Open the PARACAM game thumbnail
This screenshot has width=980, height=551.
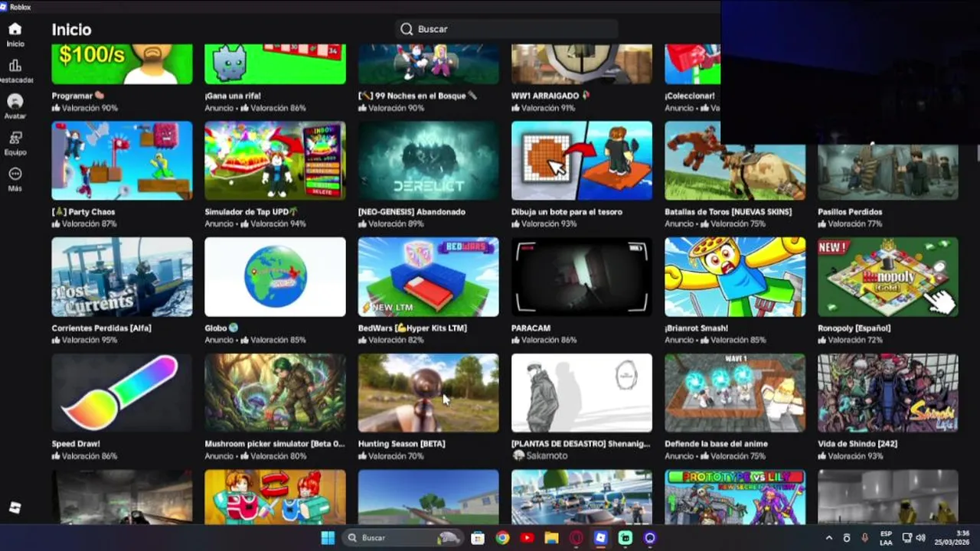(x=582, y=277)
